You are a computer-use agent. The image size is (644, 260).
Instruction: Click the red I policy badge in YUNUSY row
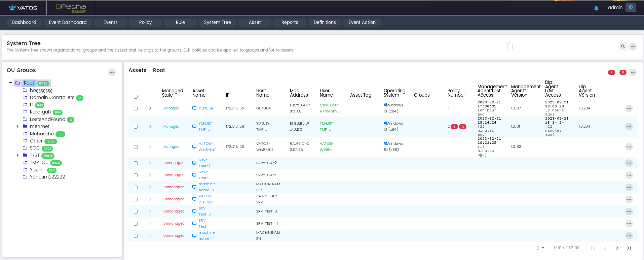click(x=454, y=127)
